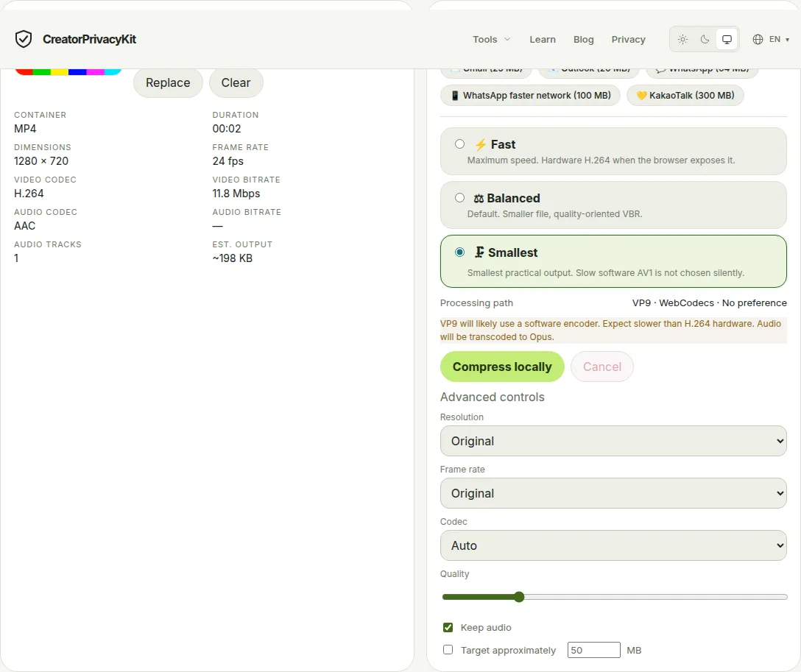The height and width of the screenshot is (672, 801).
Task: Open the Resolution dropdown
Action: click(x=613, y=441)
